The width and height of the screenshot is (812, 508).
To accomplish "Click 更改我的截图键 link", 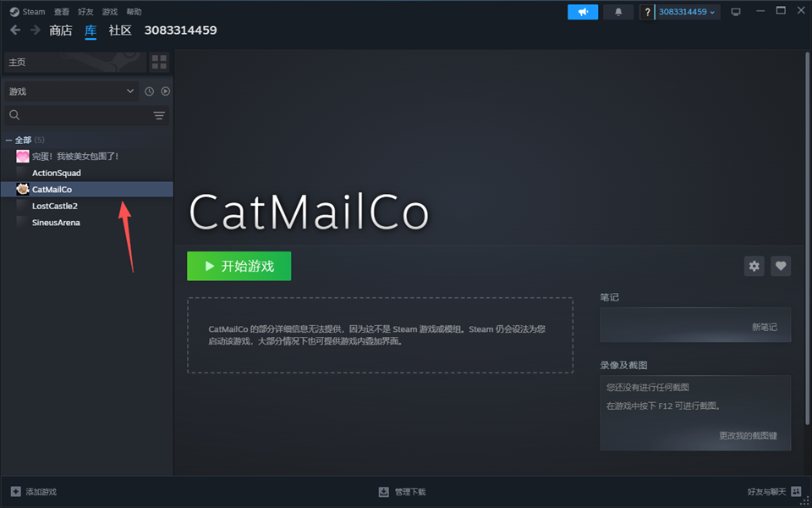I will tap(748, 435).
